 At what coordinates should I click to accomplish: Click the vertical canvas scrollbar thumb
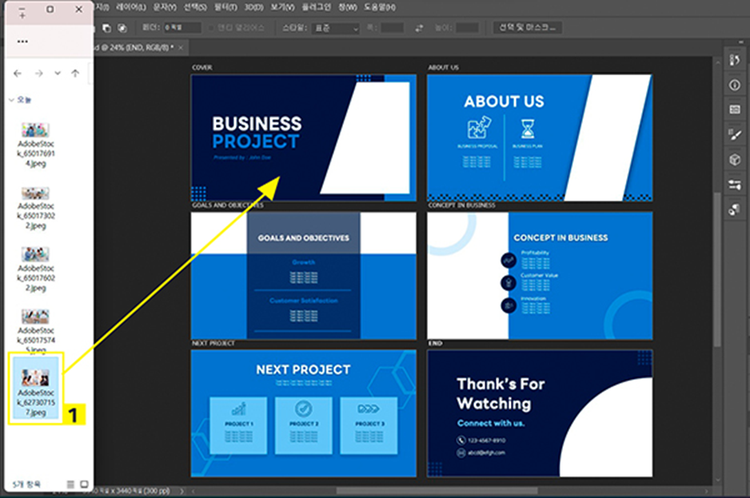pos(717,269)
